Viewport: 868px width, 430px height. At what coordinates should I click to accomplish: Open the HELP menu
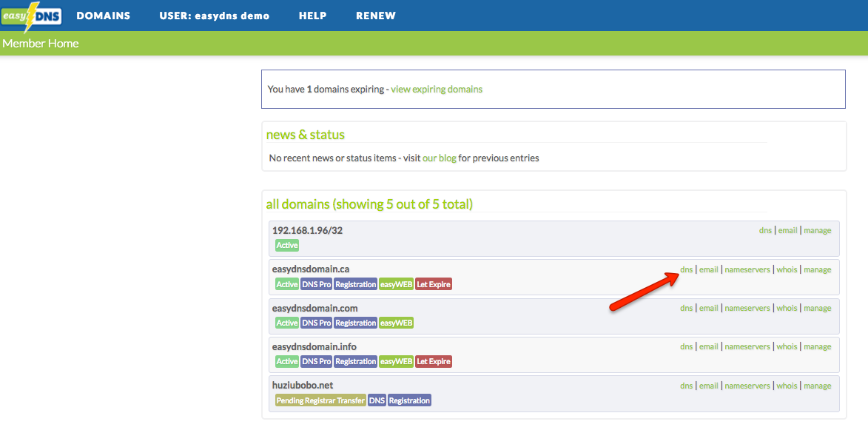point(313,16)
